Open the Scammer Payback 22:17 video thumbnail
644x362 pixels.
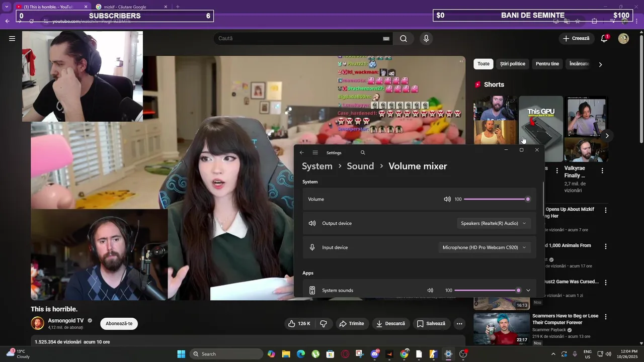click(501, 329)
